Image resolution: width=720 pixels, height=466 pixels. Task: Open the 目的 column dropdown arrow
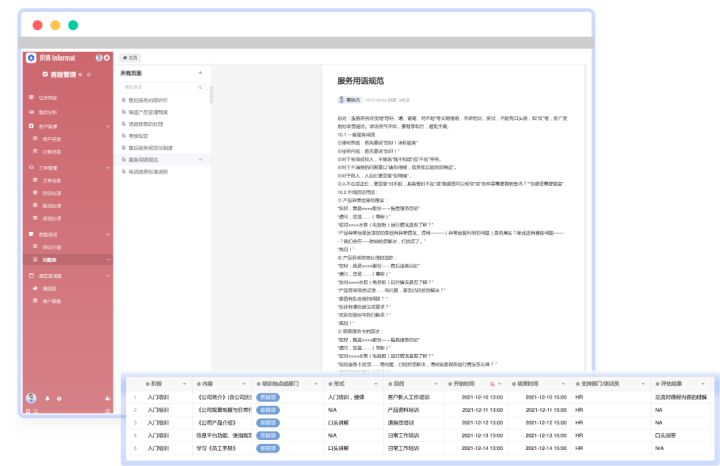pyautogui.click(x=435, y=384)
